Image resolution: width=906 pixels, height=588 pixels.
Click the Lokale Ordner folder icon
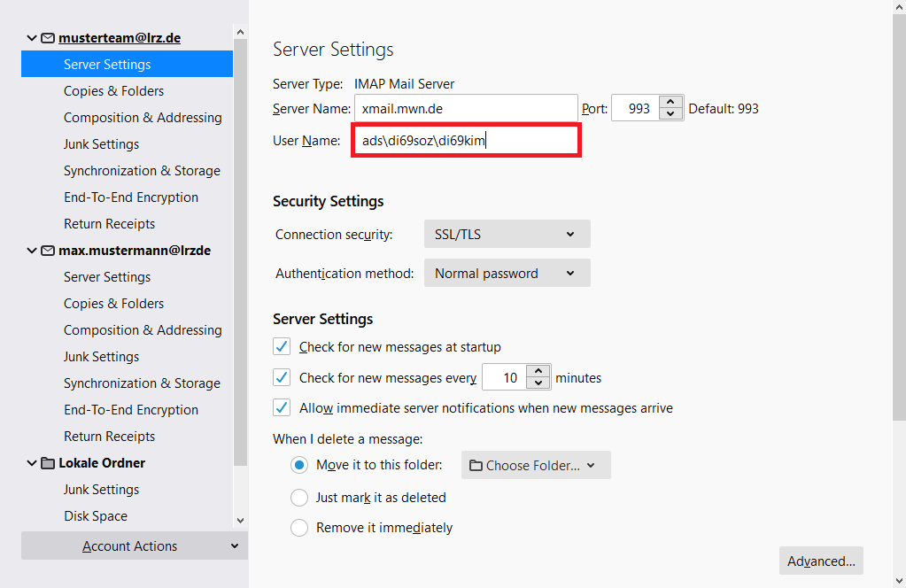tap(48, 463)
